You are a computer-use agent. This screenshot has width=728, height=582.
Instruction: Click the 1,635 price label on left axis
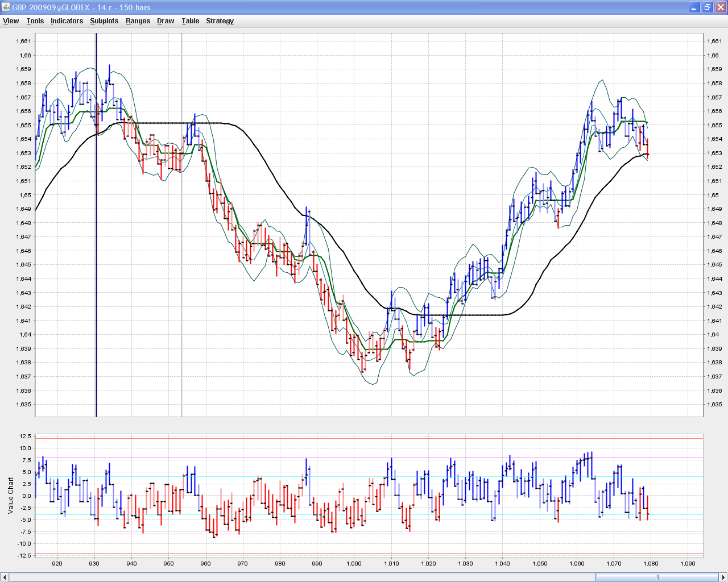(x=24, y=405)
